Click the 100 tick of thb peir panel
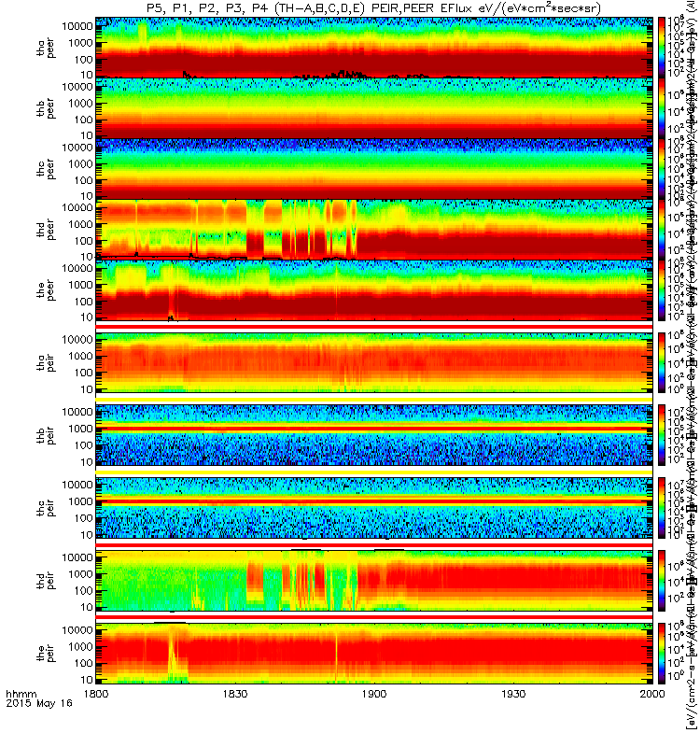Screen dimensions: 700x747 (x=83, y=445)
